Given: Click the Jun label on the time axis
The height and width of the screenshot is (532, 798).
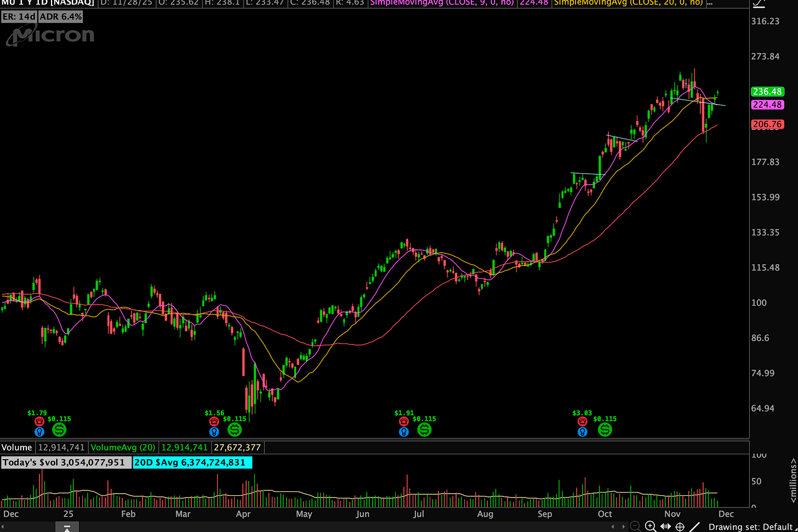Looking at the screenshot, I should 362,514.
